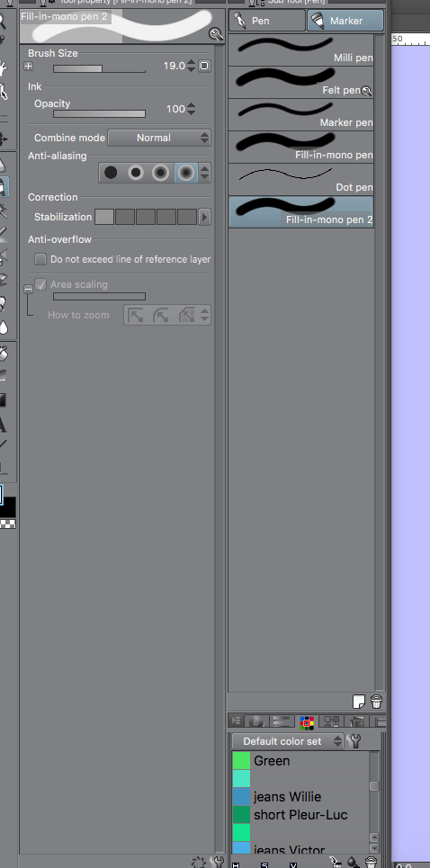This screenshot has height=868, width=430.
Task: Adjust Brush Size value stepper
Action: coord(191,66)
